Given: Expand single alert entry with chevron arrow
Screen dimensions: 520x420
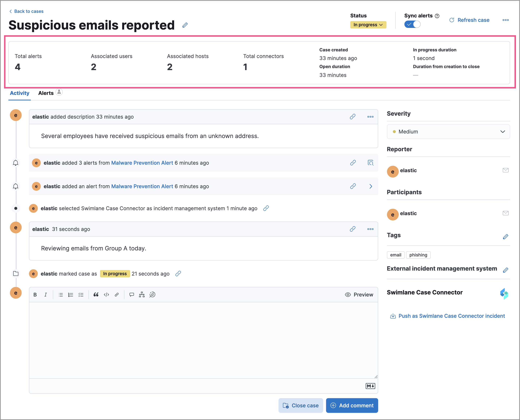Looking at the screenshot, I should point(370,186).
